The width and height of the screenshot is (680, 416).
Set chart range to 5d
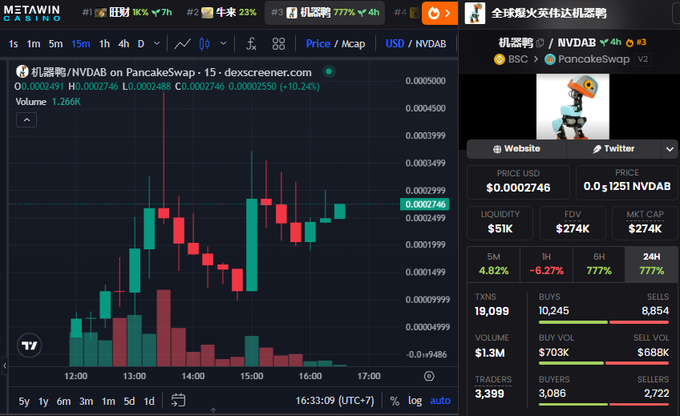[x=129, y=401]
